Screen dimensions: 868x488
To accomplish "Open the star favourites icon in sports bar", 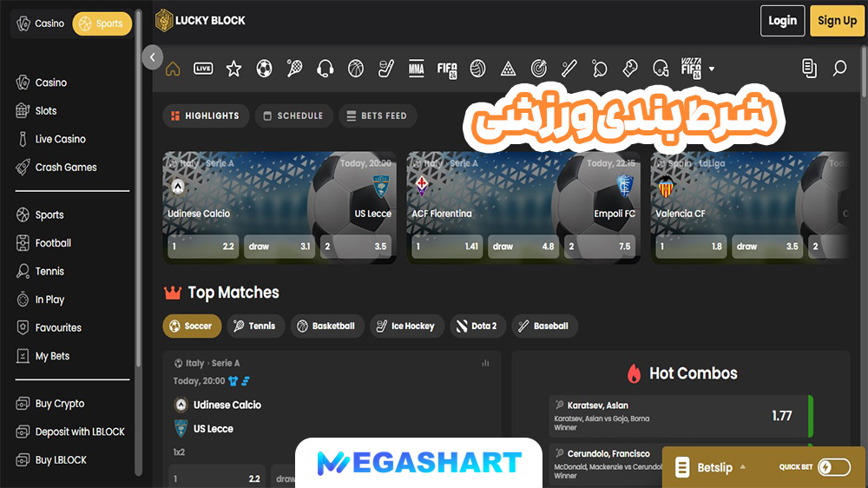I will (233, 69).
